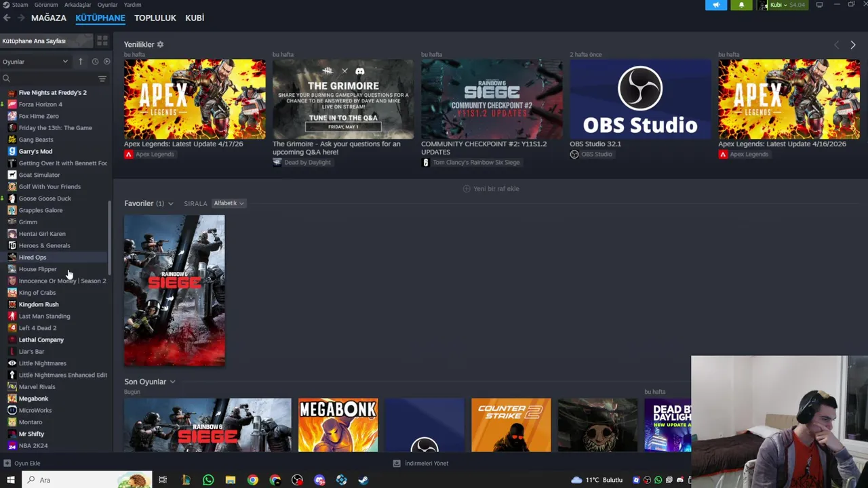868x488 pixels.
Task: Open the blue announcements megaphone icon
Action: click(x=716, y=5)
